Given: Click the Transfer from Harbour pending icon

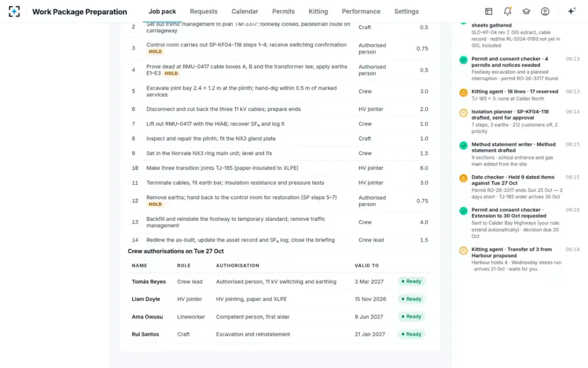Looking at the screenshot, I should [463, 251].
